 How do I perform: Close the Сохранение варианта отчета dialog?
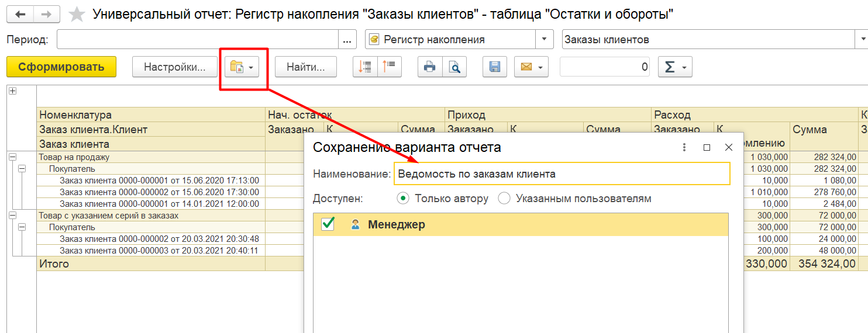[729, 148]
